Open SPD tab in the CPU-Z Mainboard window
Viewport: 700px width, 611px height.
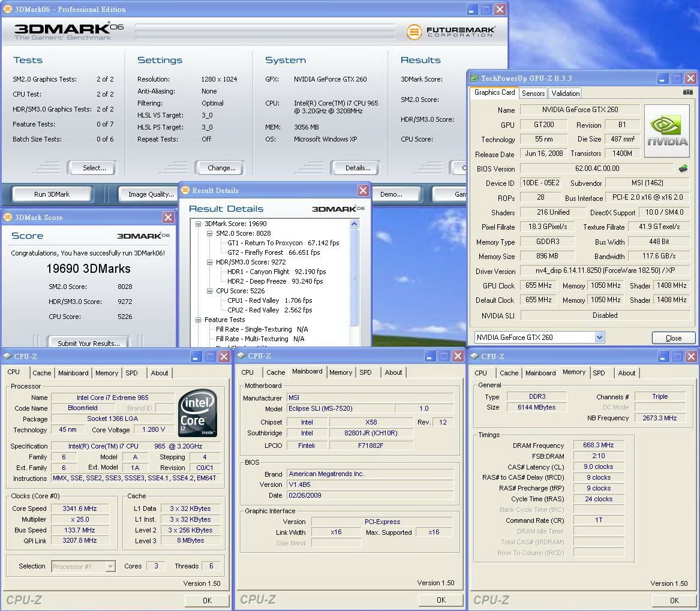(x=366, y=372)
